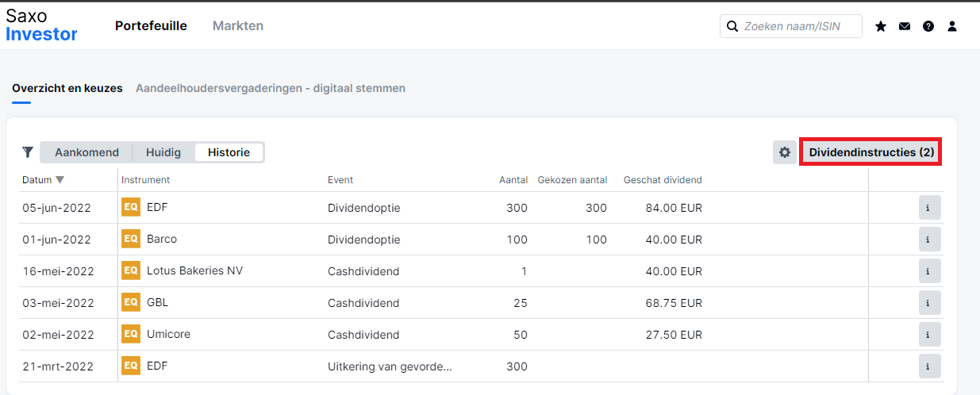
Task: Open info button for Lotus Bakeries NV
Action: [x=929, y=271]
